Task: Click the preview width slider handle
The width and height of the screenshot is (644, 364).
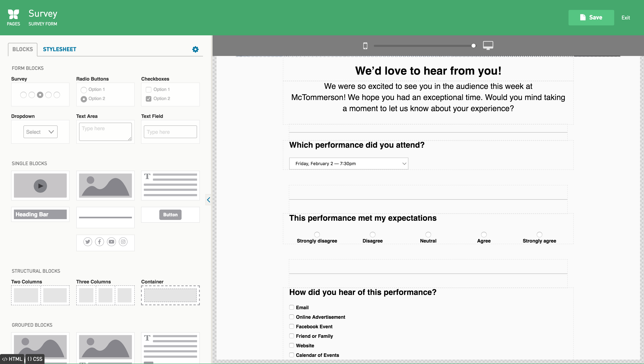Action: pyautogui.click(x=473, y=45)
